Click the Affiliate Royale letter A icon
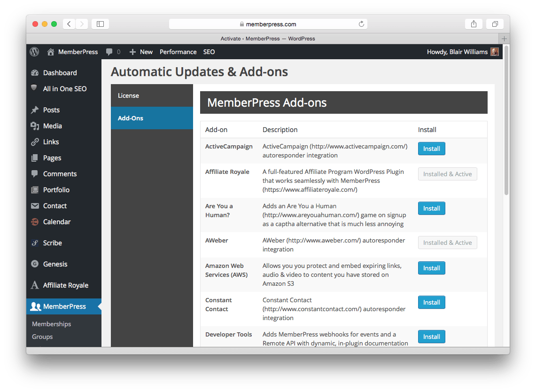The height and width of the screenshot is (392, 536). [x=34, y=285]
